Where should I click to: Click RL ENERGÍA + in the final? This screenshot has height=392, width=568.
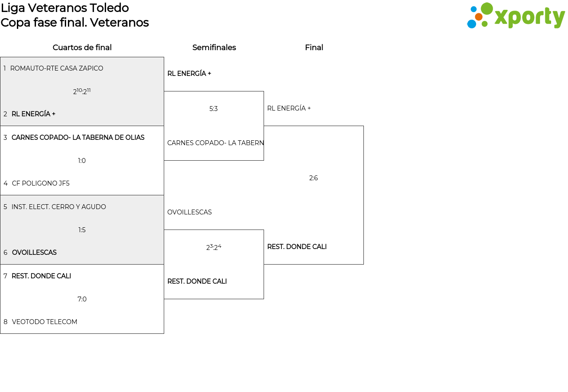tap(289, 108)
